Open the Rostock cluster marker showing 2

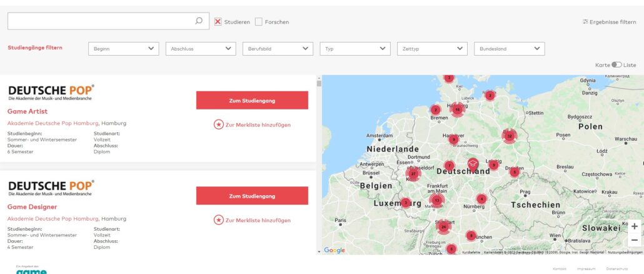tap(490, 96)
